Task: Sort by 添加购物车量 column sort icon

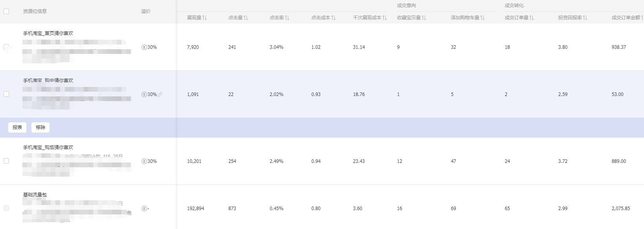Action: click(482, 18)
